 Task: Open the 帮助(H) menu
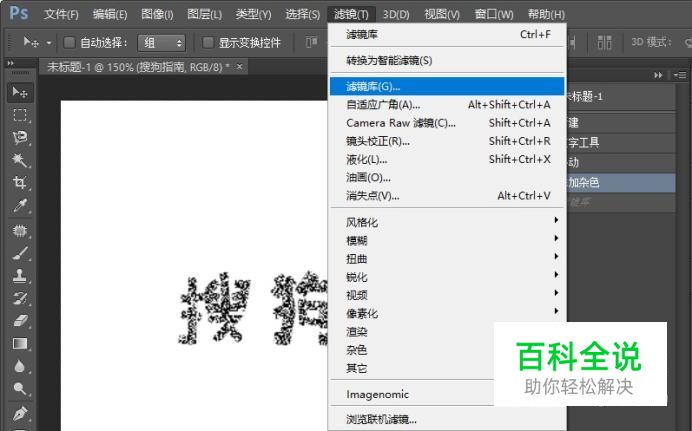(546, 14)
